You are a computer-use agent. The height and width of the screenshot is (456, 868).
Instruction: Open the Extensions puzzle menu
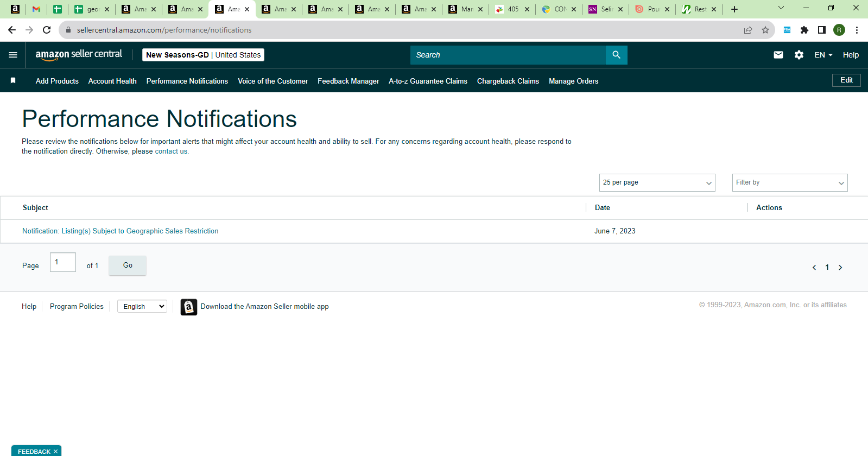pos(804,30)
